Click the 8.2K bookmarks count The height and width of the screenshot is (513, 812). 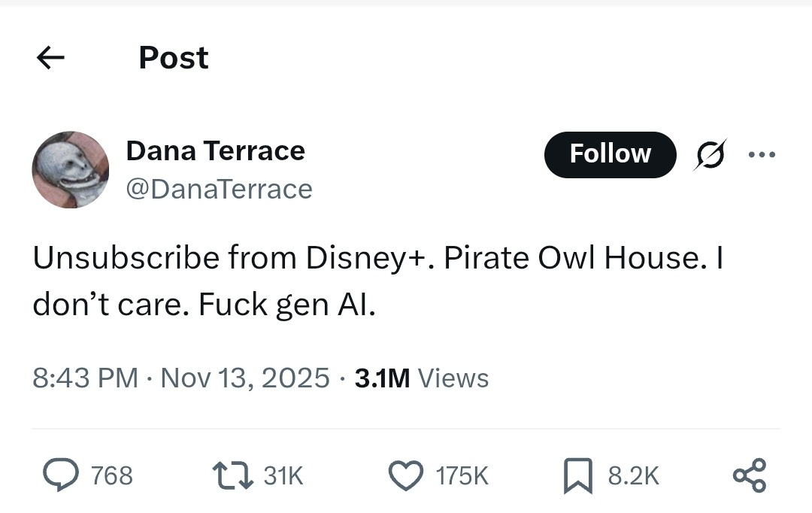633,475
